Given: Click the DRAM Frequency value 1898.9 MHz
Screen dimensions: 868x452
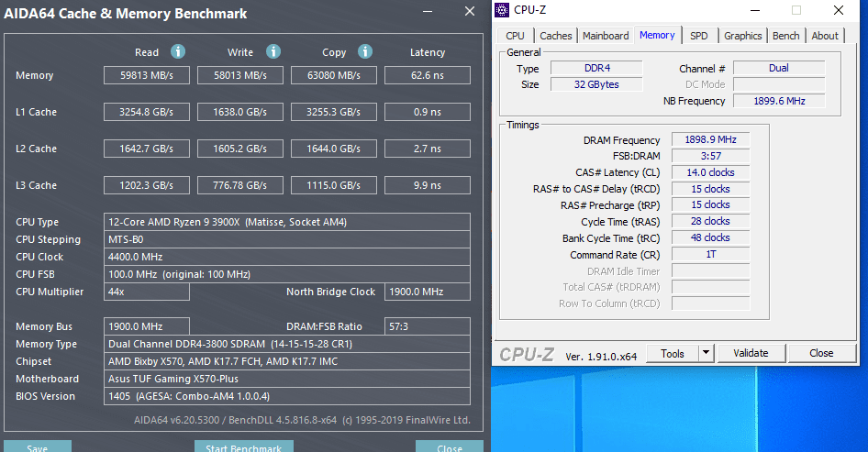Looking at the screenshot, I should point(711,139).
